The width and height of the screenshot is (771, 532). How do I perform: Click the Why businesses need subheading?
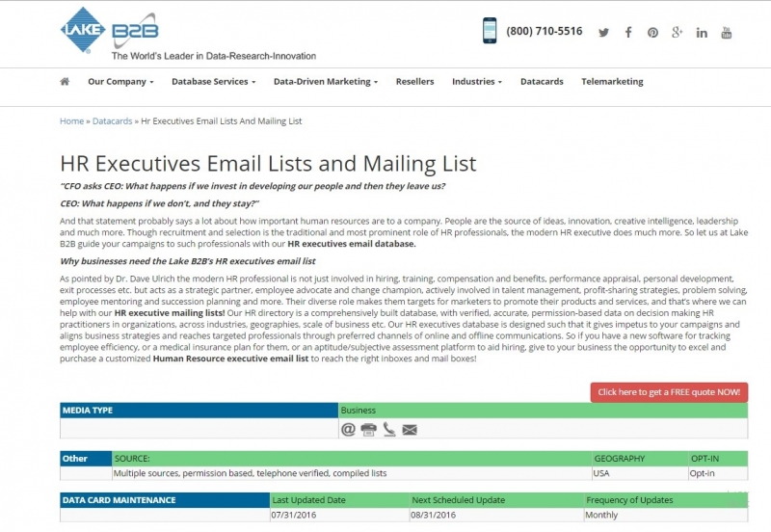click(x=188, y=261)
